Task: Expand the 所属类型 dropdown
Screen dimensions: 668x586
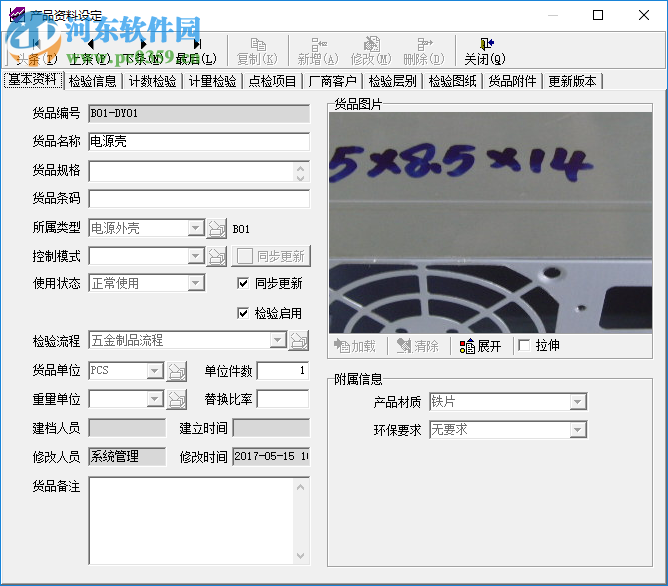Action: coord(196,228)
